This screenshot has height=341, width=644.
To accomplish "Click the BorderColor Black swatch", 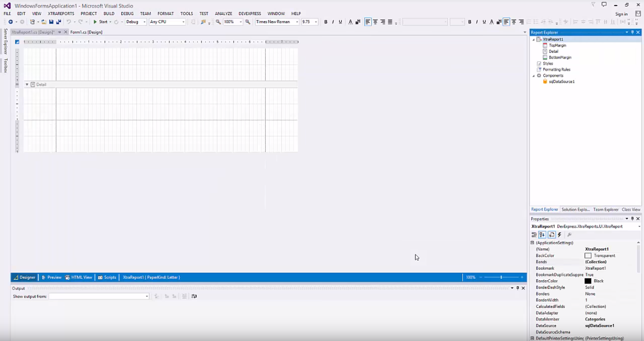I will point(588,281).
